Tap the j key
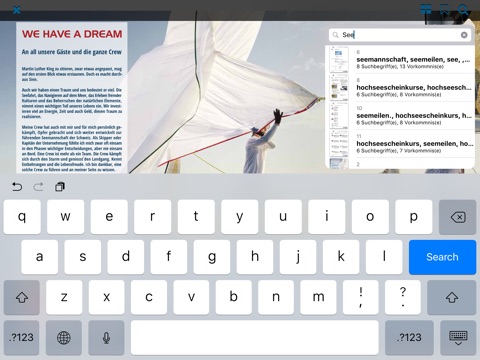This screenshot has width=480, height=360. 298,257
